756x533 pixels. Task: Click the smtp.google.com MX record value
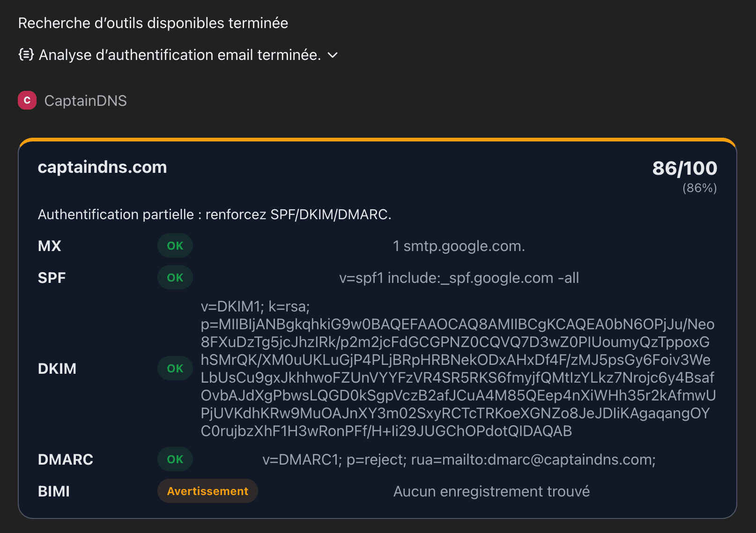click(459, 245)
